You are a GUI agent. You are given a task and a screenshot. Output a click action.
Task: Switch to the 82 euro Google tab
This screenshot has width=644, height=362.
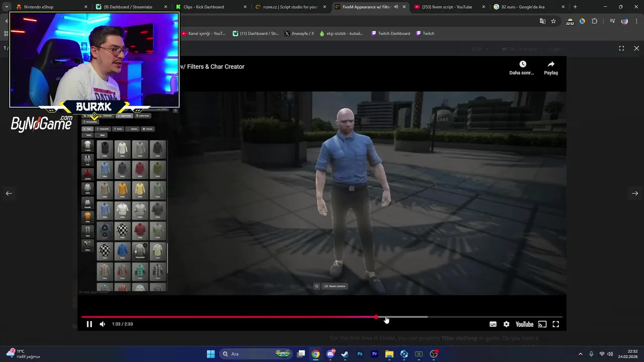pos(529,7)
